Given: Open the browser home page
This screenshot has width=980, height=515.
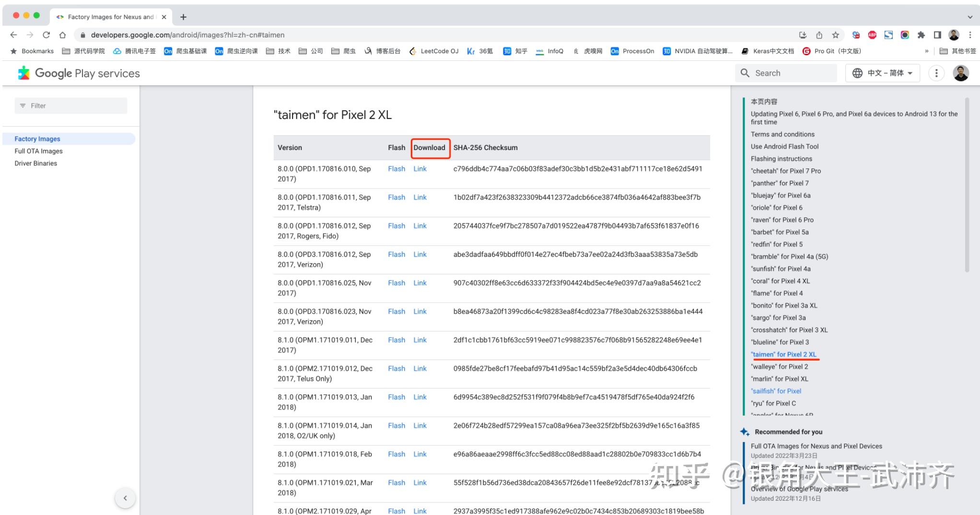Looking at the screenshot, I should click(62, 35).
